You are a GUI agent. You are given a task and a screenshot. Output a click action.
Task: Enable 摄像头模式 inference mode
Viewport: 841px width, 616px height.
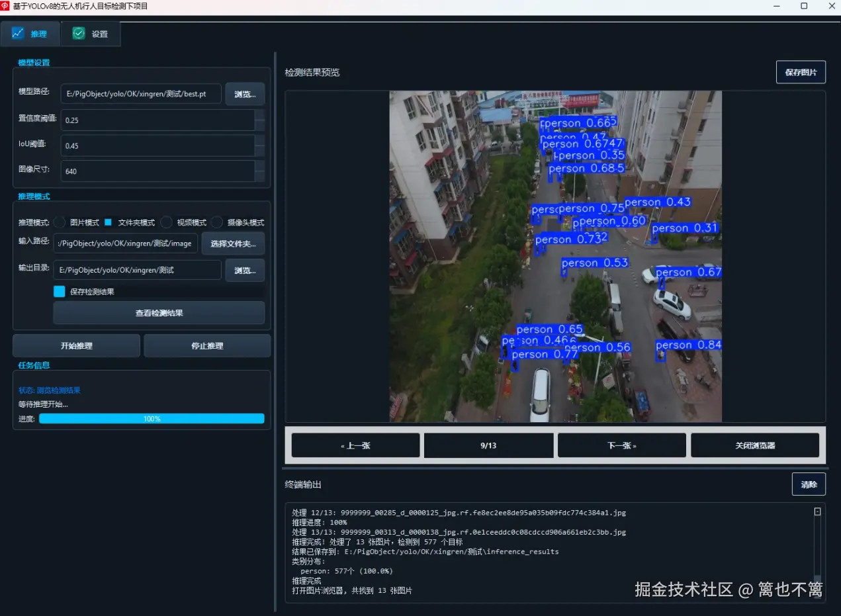[x=215, y=222]
